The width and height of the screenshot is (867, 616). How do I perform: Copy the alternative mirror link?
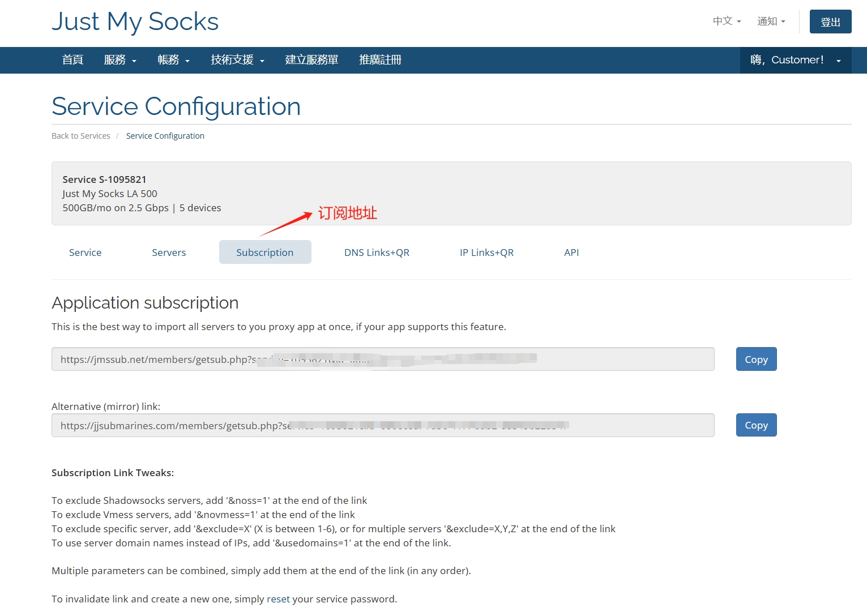756,425
